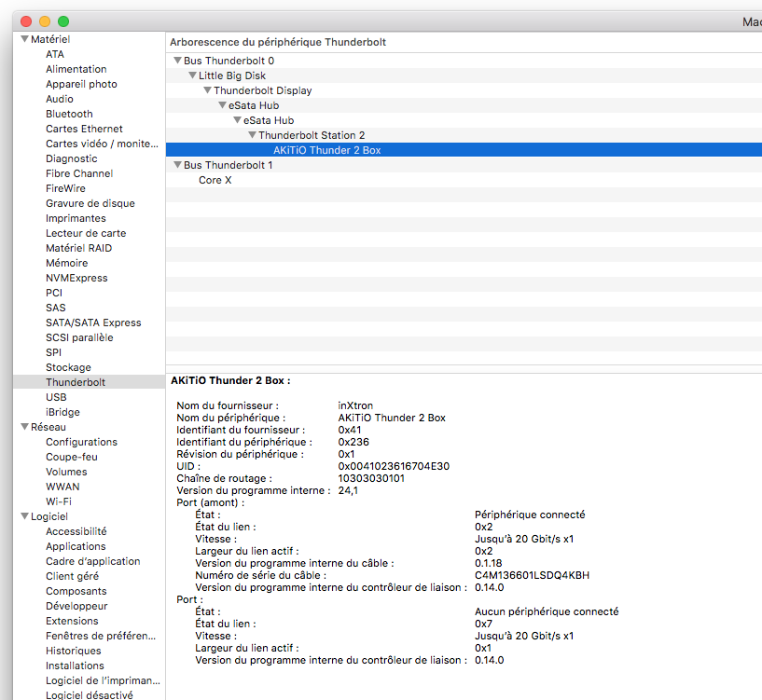Select Extensions in the sidebar
This screenshot has height=700, width=762.
(x=72, y=621)
